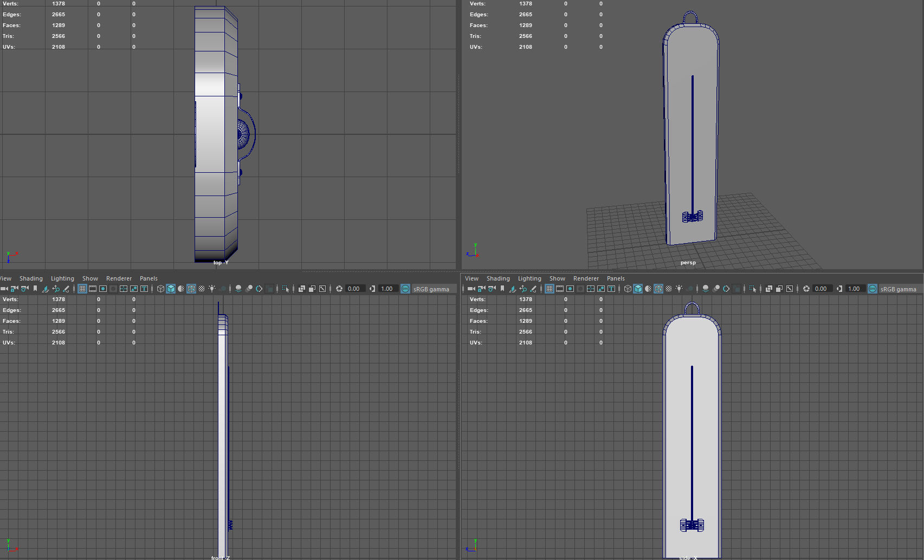924x560 pixels.
Task: Open Renderer menu in front view panel
Action: click(x=119, y=278)
